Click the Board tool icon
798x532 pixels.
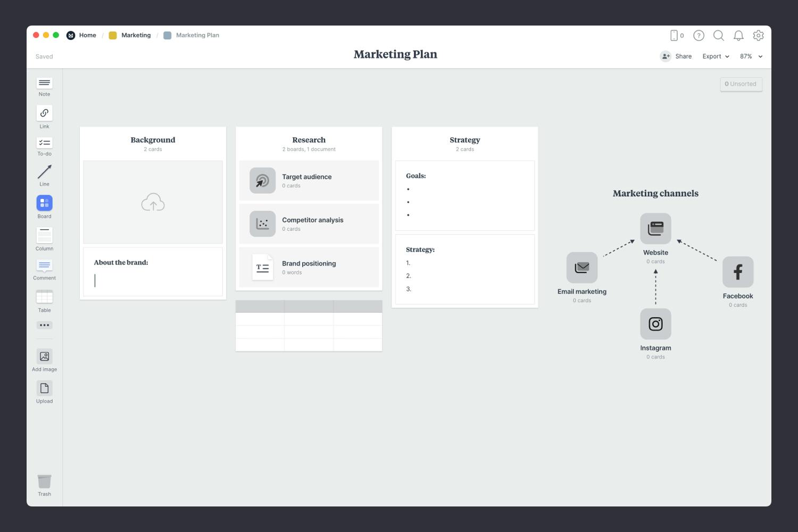(44, 203)
